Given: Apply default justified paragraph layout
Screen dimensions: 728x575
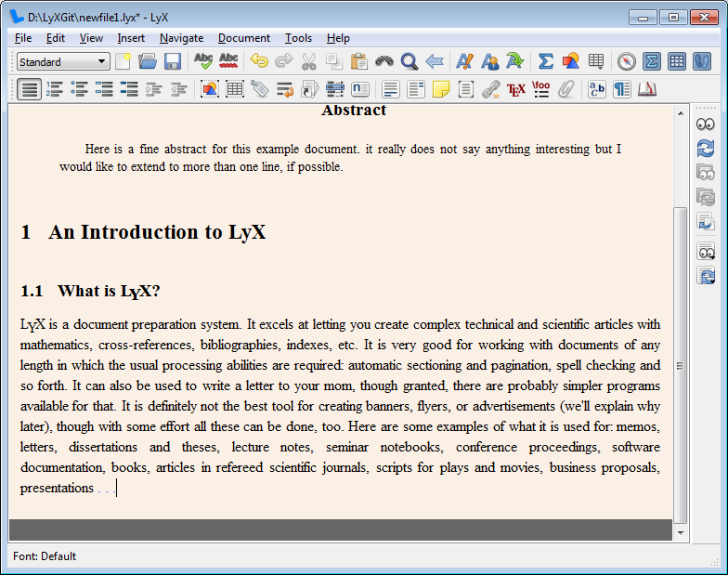Looking at the screenshot, I should 30,89.
